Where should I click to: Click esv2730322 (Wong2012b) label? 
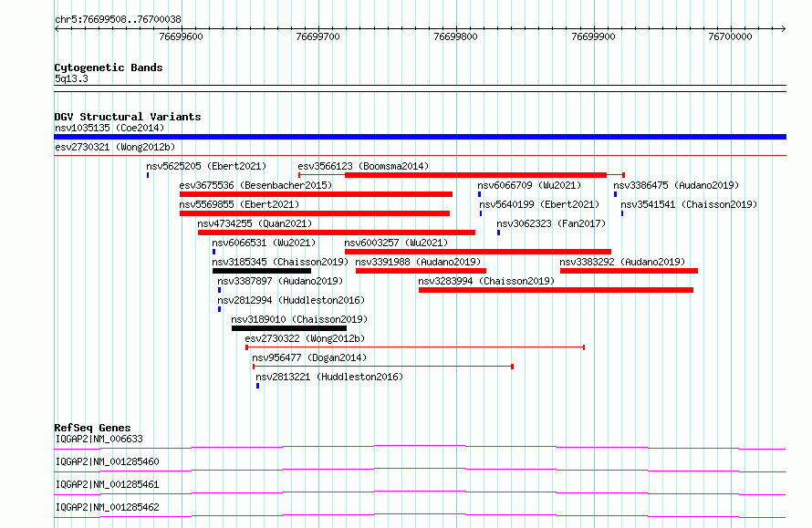click(305, 338)
